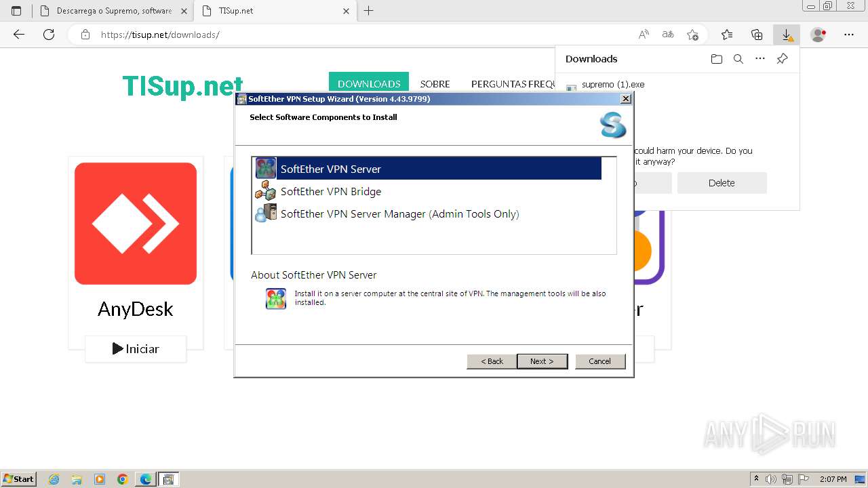
Task: Click Iniciar under AnyDesk
Action: click(x=136, y=349)
